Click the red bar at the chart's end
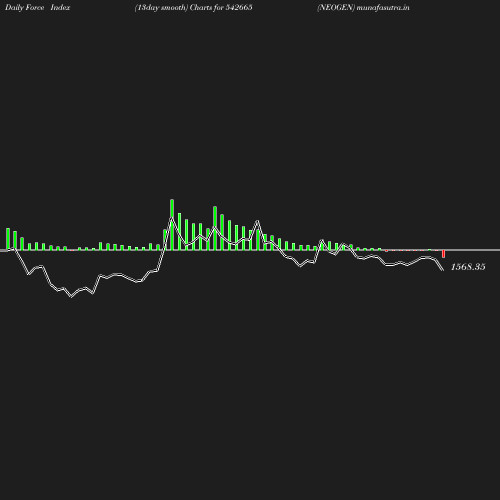The image size is (500, 500). [443, 254]
